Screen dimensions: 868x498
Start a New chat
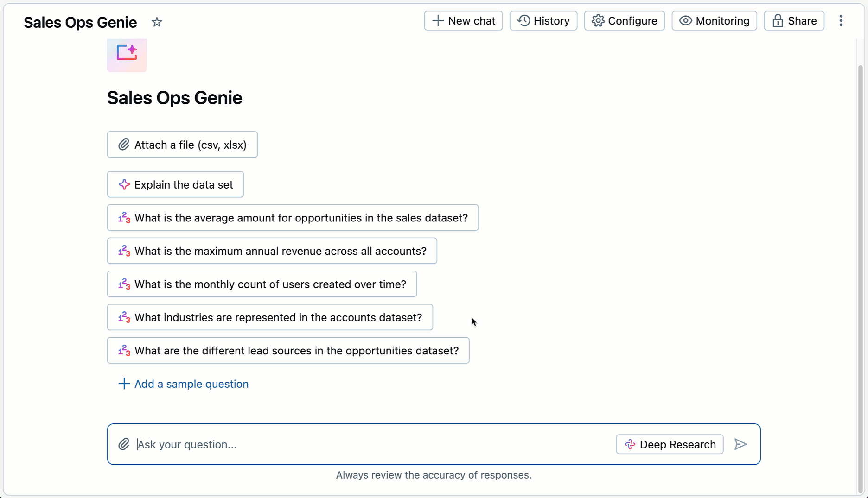[x=463, y=20]
